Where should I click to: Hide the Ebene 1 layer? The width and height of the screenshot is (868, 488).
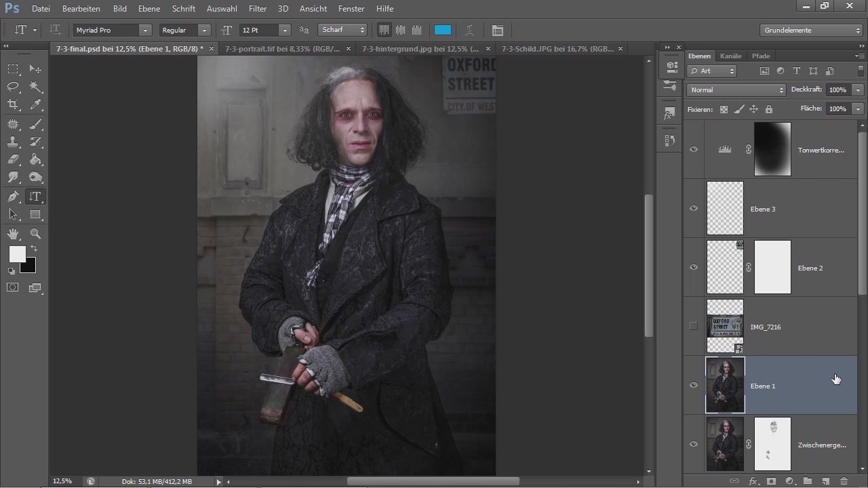pyautogui.click(x=693, y=385)
